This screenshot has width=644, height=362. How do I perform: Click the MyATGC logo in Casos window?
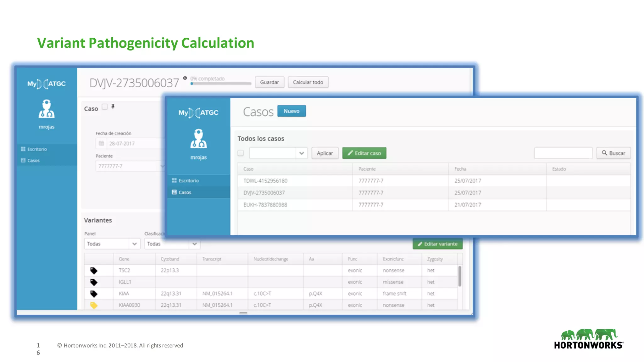pos(198,112)
